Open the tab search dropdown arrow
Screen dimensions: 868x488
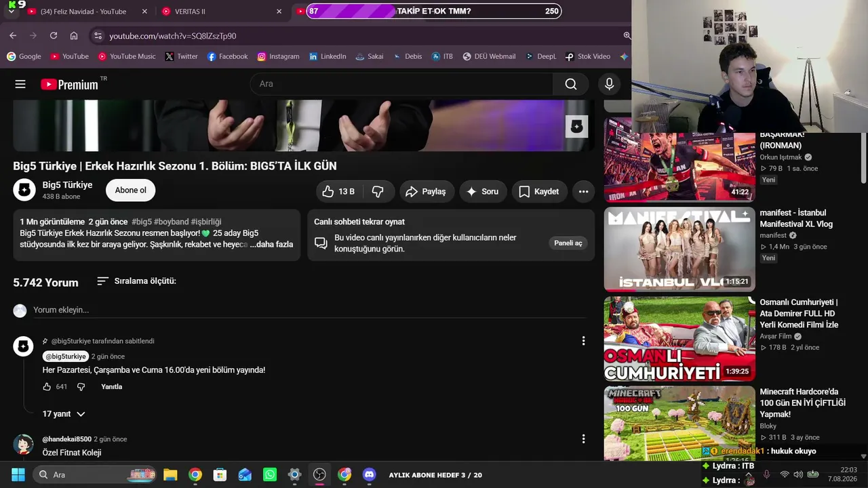pyautogui.click(x=11, y=12)
